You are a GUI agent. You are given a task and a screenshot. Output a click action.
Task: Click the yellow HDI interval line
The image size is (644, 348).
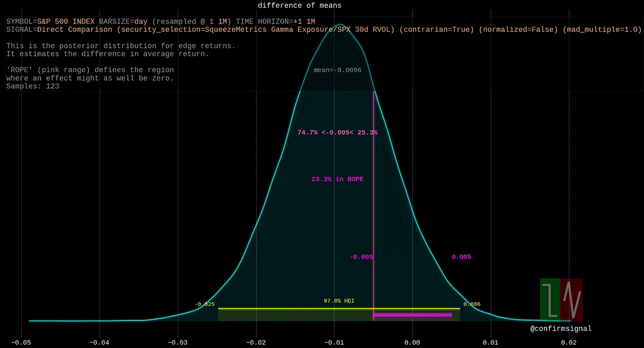pyautogui.click(x=339, y=308)
